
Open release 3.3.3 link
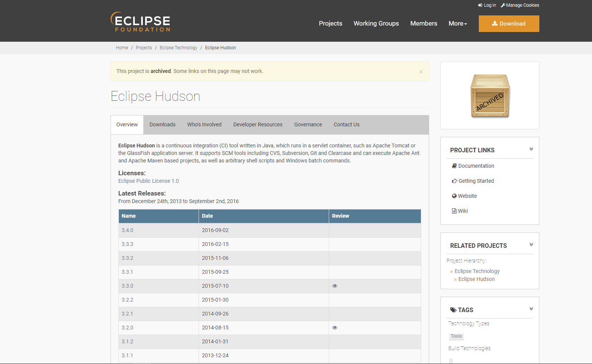click(128, 244)
